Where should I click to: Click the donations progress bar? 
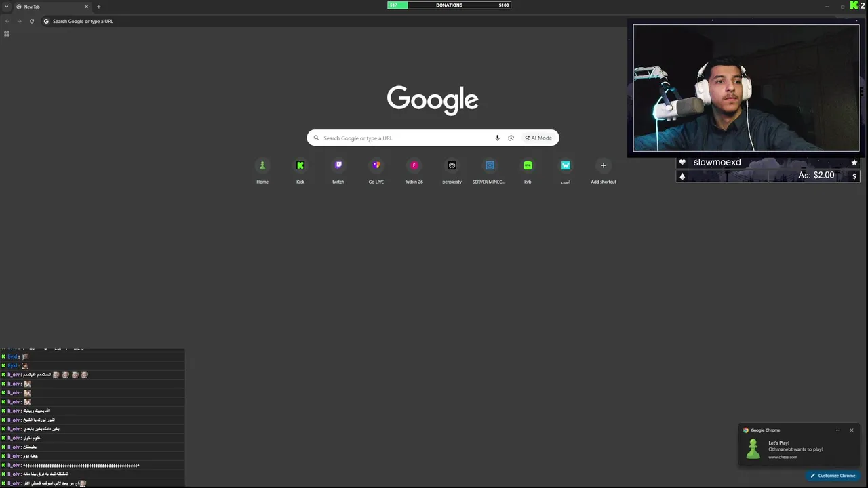click(449, 5)
